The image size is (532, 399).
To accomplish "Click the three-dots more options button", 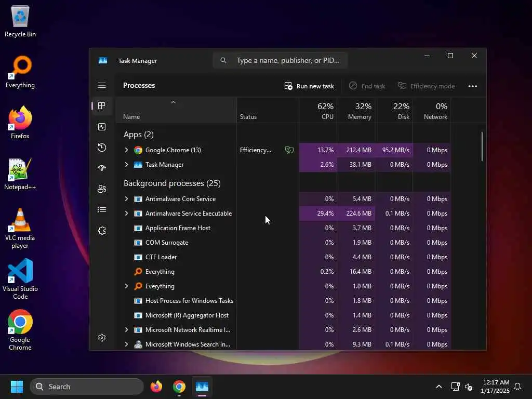I will click(472, 86).
